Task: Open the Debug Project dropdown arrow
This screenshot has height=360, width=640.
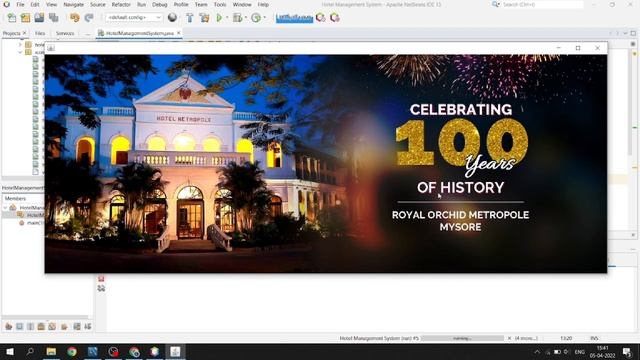Action: (x=246, y=18)
